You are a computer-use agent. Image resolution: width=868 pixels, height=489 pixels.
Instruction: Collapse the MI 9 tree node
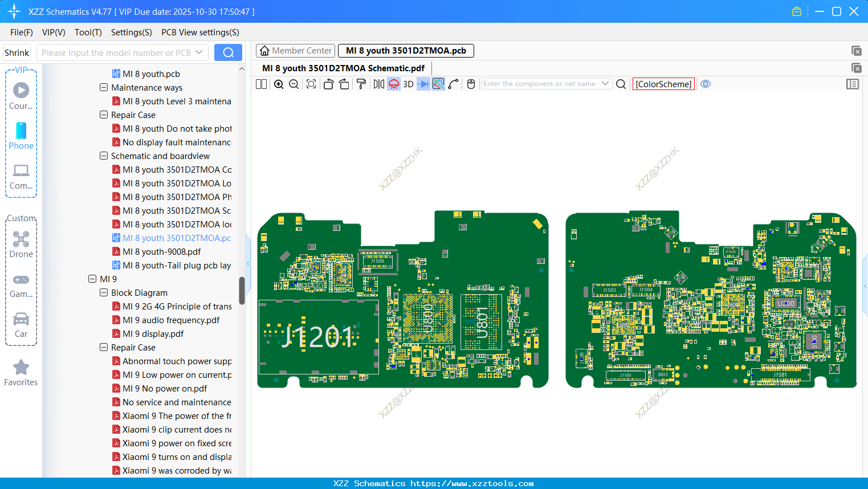point(92,279)
